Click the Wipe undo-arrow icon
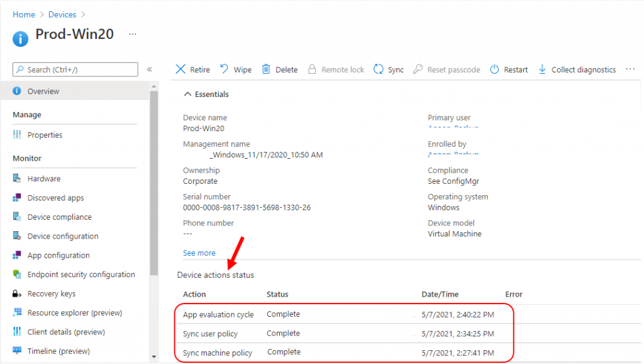Image resolution: width=644 pixels, height=364 pixels. tap(224, 69)
